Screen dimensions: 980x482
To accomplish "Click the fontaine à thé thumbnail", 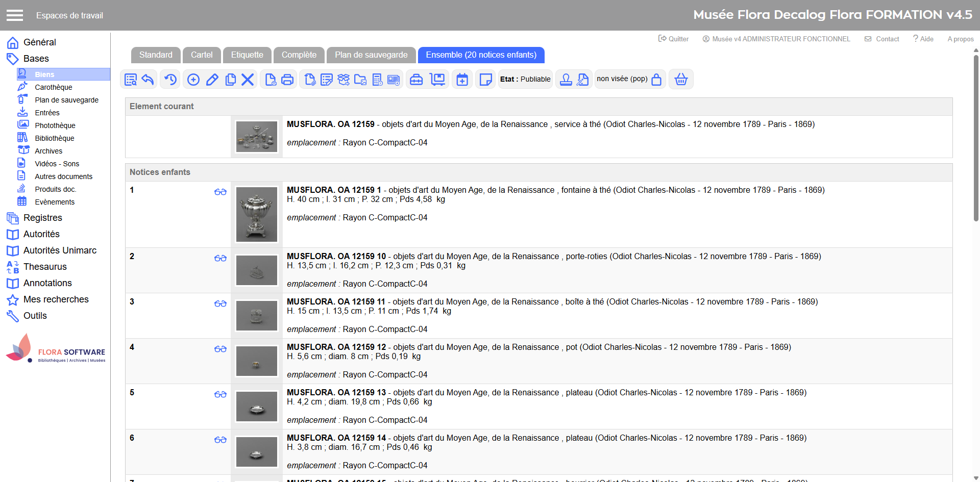I will coord(257,214).
